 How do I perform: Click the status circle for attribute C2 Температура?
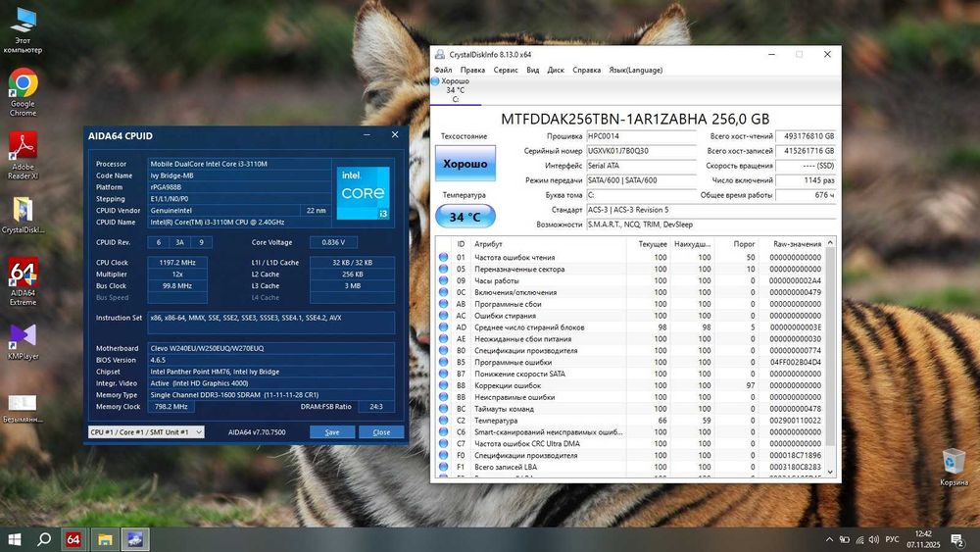[443, 420]
